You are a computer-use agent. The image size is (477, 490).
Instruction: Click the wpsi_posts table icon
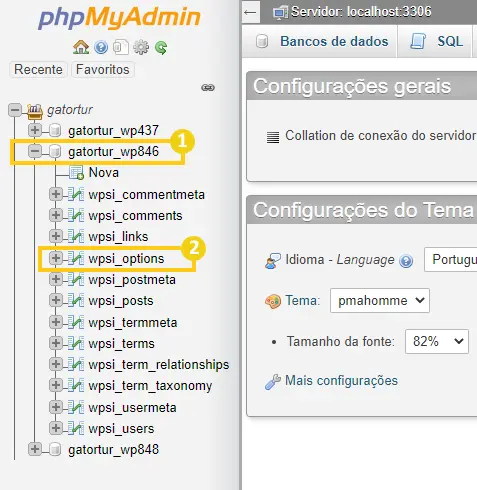(76, 300)
